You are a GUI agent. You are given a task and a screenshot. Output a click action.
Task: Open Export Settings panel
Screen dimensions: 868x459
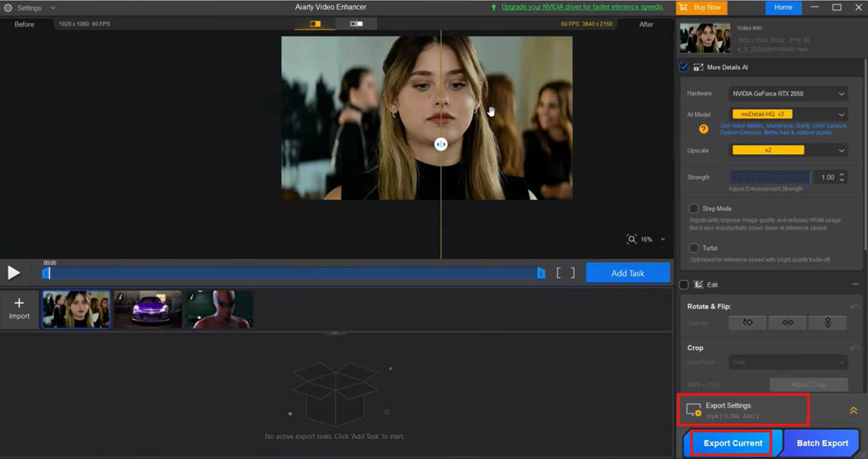click(744, 410)
